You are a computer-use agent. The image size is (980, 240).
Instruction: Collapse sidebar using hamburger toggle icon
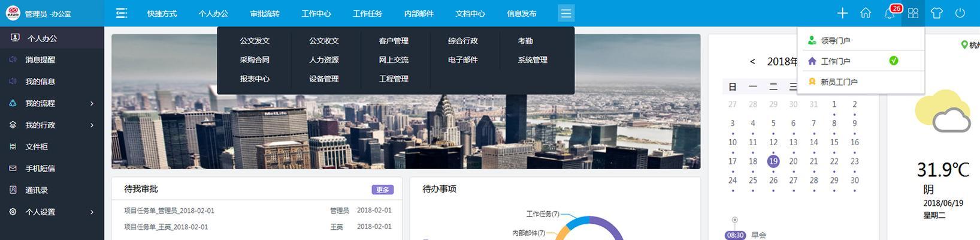click(122, 13)
